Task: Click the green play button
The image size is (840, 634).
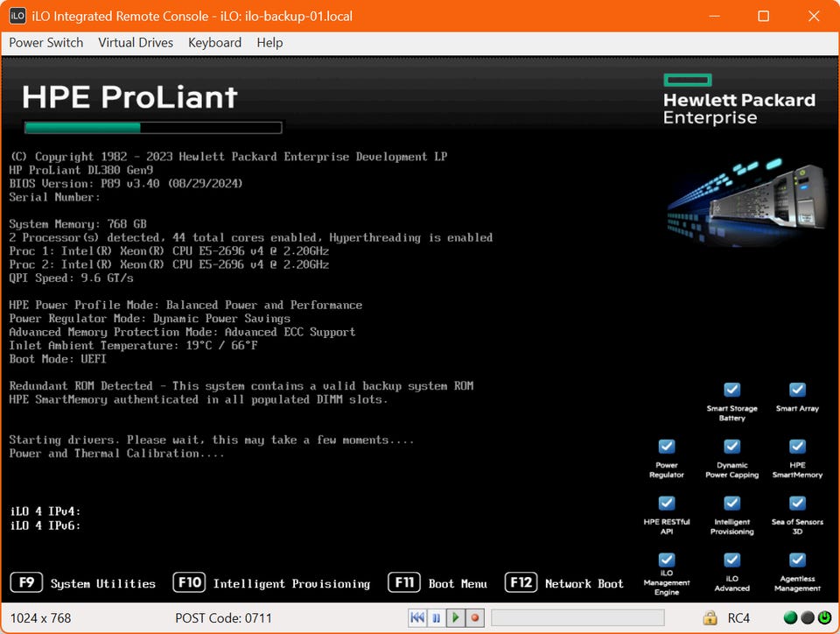Action: tap(455, 618)
